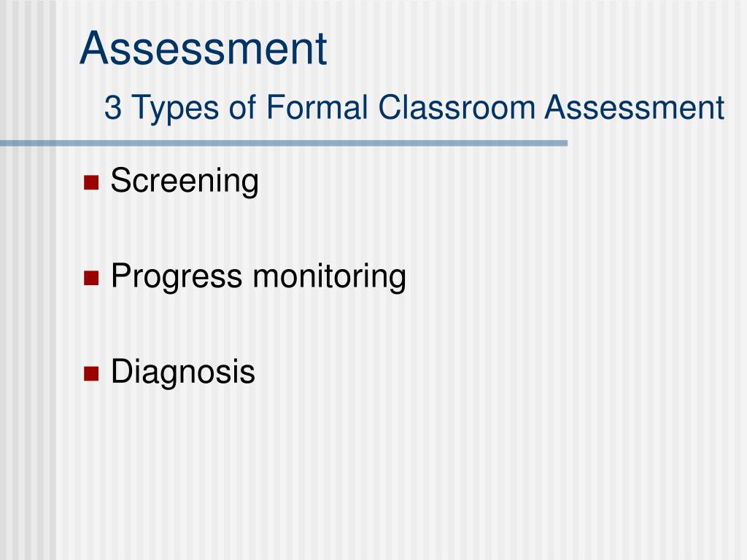Viewport: 747px width, 560px height.
Task: Click the letter S starting Screening
Action: [120, 179]
